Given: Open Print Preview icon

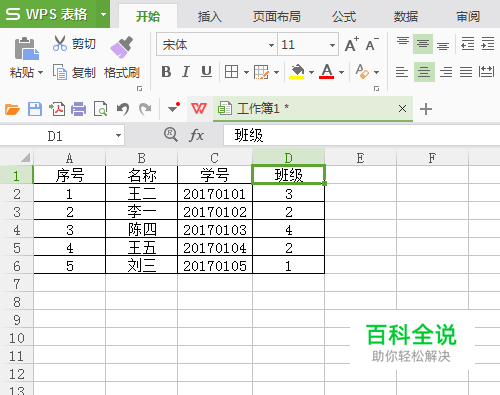Looking at the screenshot, I should (x=100, y=109).
